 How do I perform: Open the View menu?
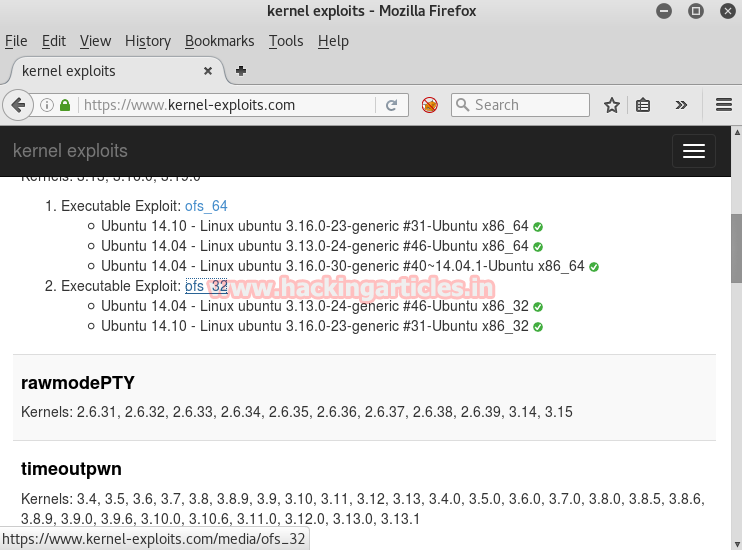coord(95,41)
